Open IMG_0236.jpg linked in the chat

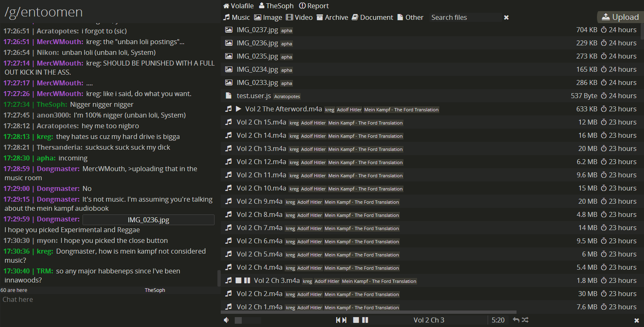click(x=149, y=220)
